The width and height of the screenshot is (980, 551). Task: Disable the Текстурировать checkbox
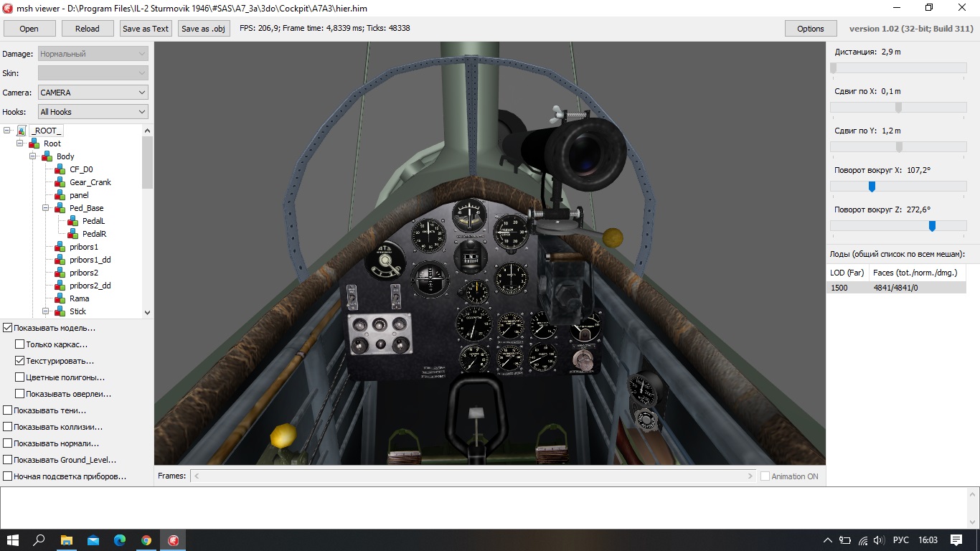tap(20, 361)
